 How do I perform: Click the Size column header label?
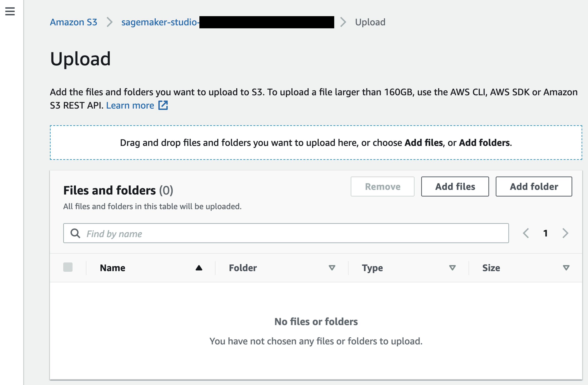pyautogui.click(x=491, y=268)
